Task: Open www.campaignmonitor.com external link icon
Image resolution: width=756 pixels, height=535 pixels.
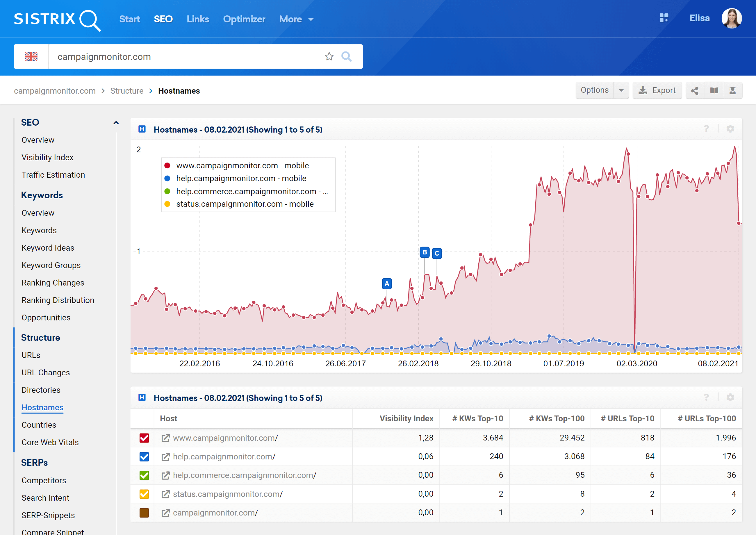Action: tap(165, 438)
